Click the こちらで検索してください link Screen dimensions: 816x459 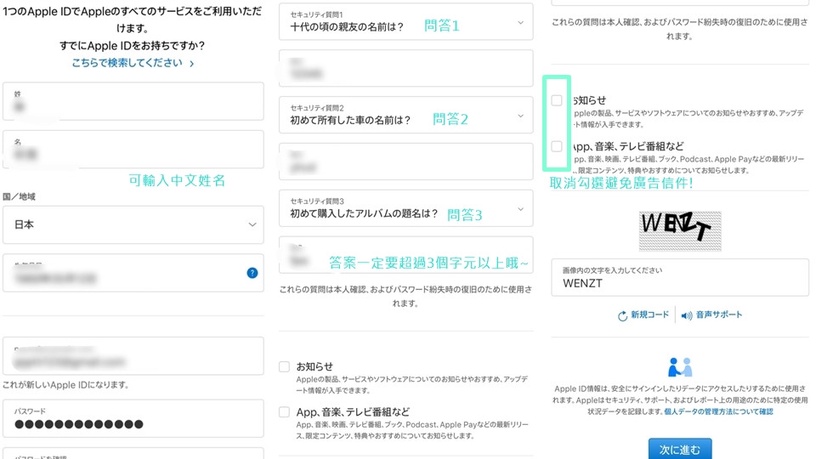click(133, 63)
